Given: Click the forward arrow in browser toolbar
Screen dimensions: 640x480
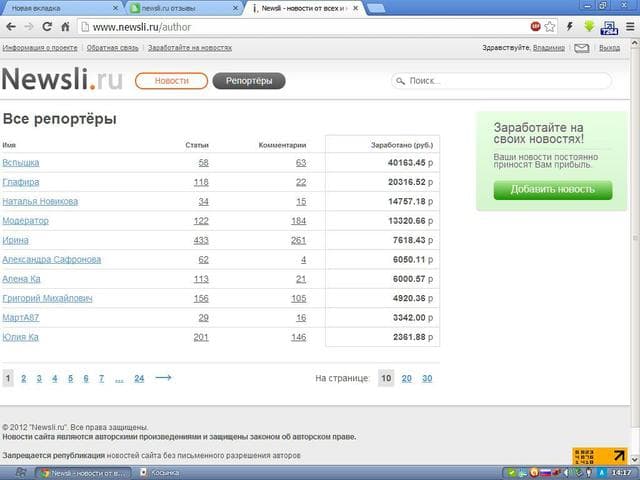Looking at the screenshot, I should 29,27.
